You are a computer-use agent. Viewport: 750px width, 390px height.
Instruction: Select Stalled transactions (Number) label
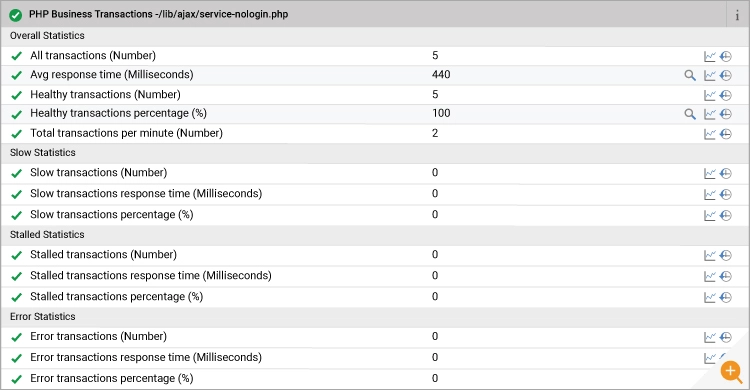pyautogui.click(x=103, y=255)
